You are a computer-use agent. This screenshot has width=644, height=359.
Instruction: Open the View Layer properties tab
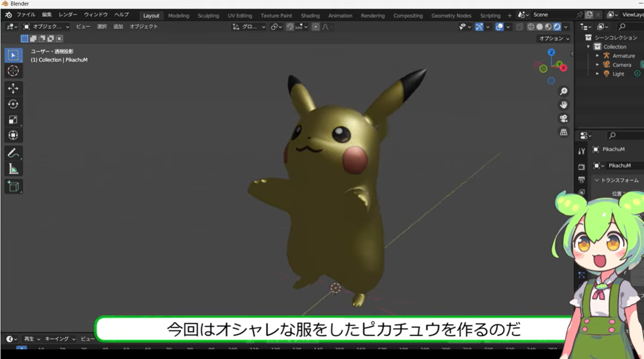coord(581,192)
